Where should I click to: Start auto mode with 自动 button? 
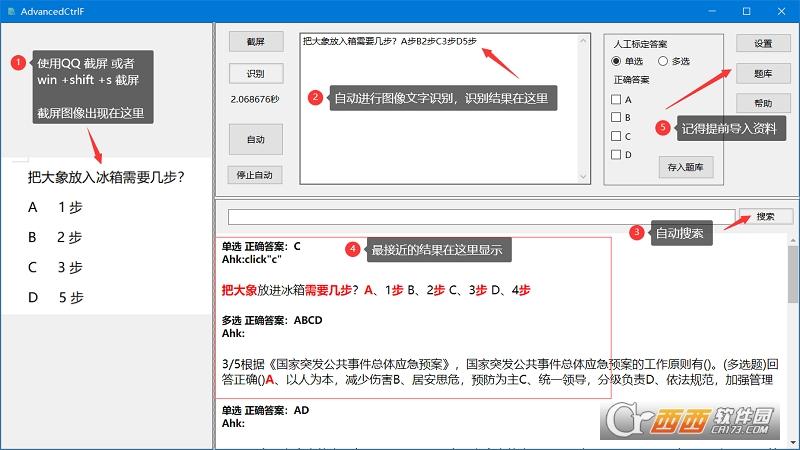[x=256, y=139]
